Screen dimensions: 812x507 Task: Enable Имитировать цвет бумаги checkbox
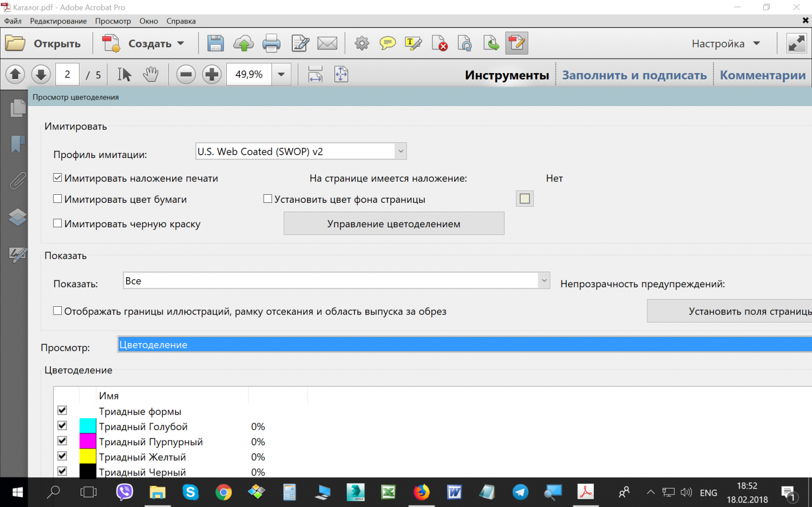57,199
